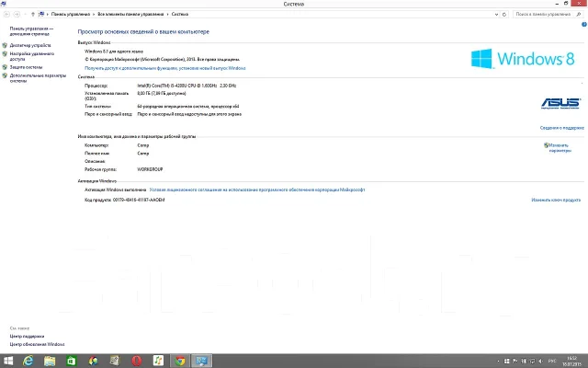Click the system icon in title bar
The image size is (588, 368).
[x=4, y=4]
